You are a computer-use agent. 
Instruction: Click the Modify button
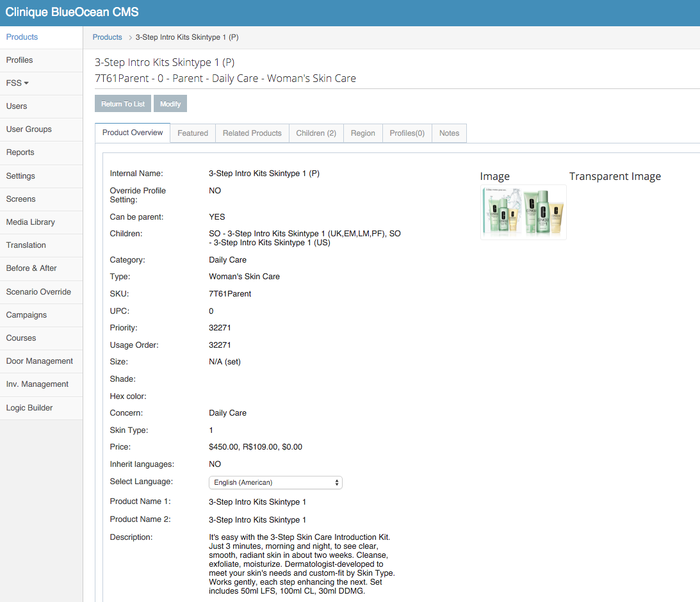[170, 104]
